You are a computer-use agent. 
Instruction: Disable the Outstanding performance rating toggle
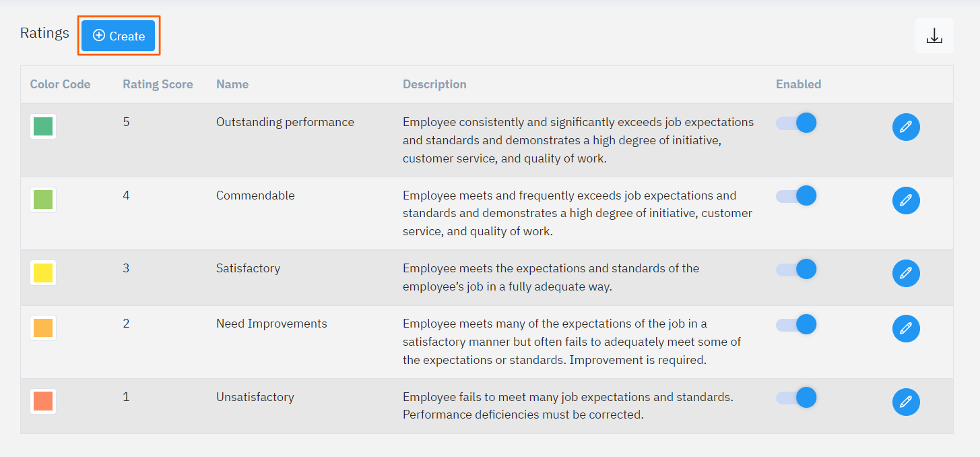pyautogui.click(x=797, y=123)
